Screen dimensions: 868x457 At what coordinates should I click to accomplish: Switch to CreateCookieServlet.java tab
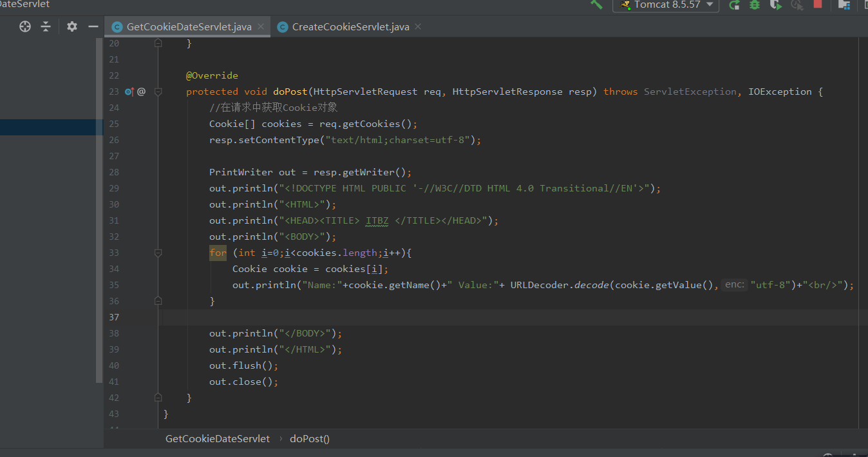pyautogui.click(x=350, y=26)
